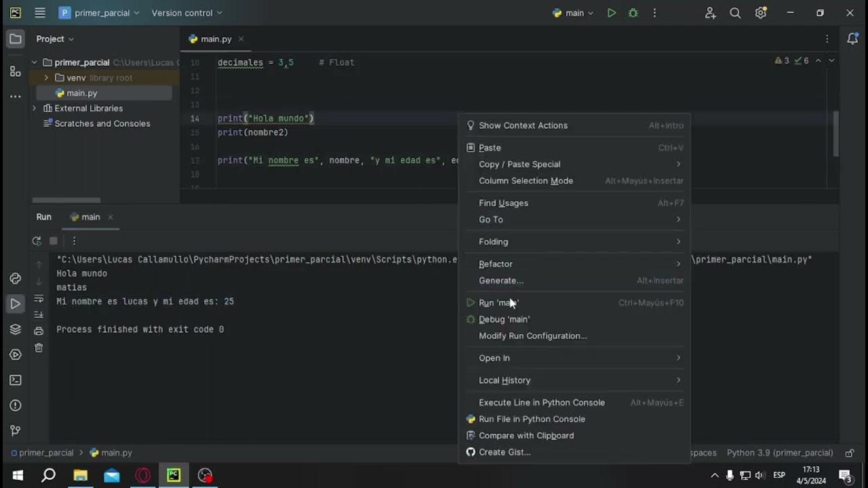This screenshot has width=868, height=488.
Task: Click the Project panel horizontal scrollbar
Action: pos(66,200)
